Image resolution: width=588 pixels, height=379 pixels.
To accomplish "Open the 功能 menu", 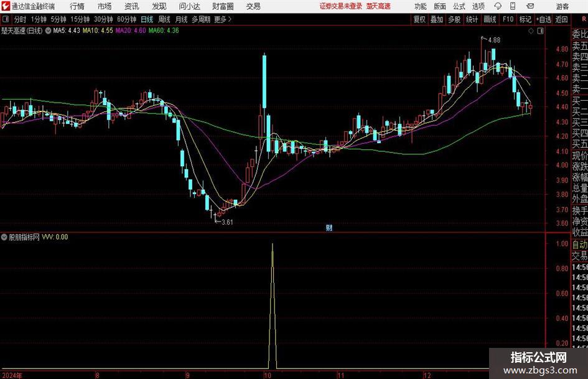I will click(421, 6).
